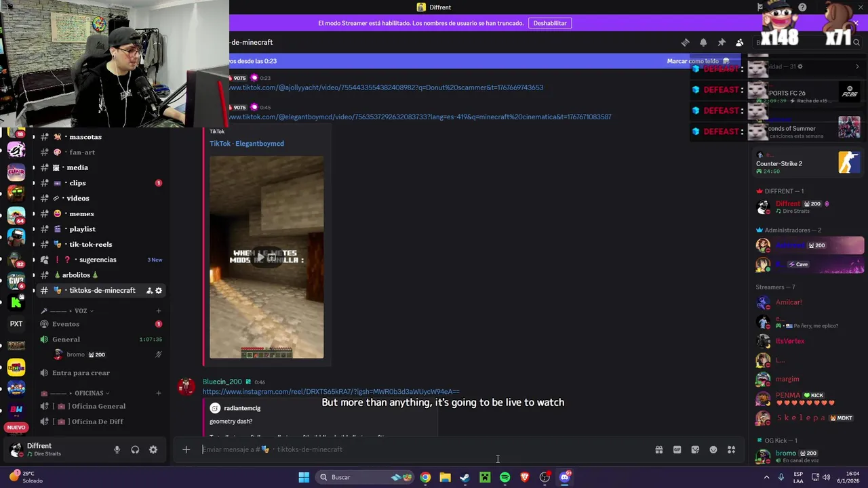Image resolution: width=868 pixels, height=488 pixels.
Task: Open the fan-art channel
Action: click(100, 152)
